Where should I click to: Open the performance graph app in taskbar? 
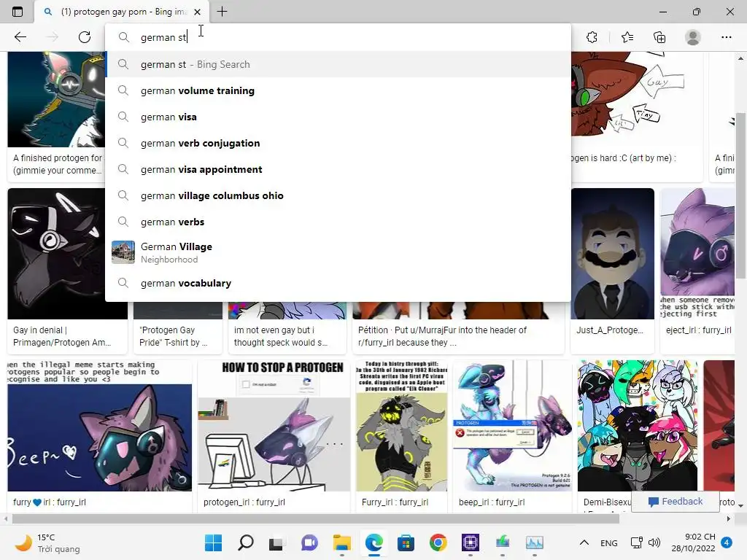click(x=535, y=542)
